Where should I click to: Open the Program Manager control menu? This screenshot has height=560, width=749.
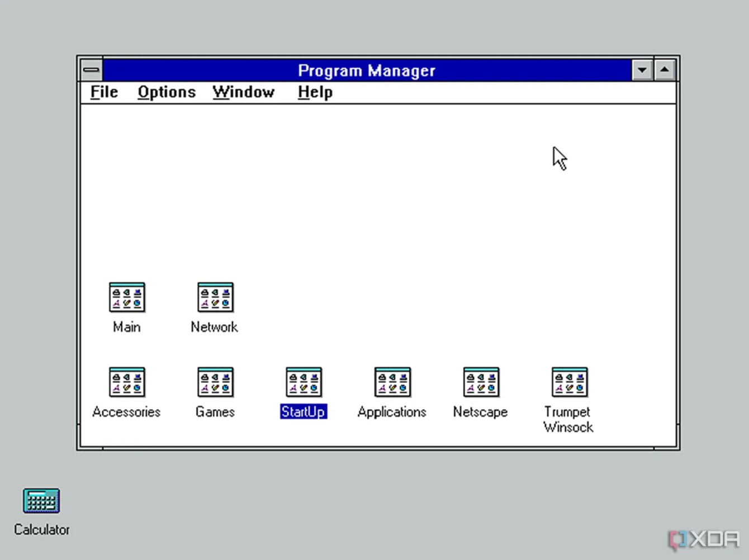[91, 69]
